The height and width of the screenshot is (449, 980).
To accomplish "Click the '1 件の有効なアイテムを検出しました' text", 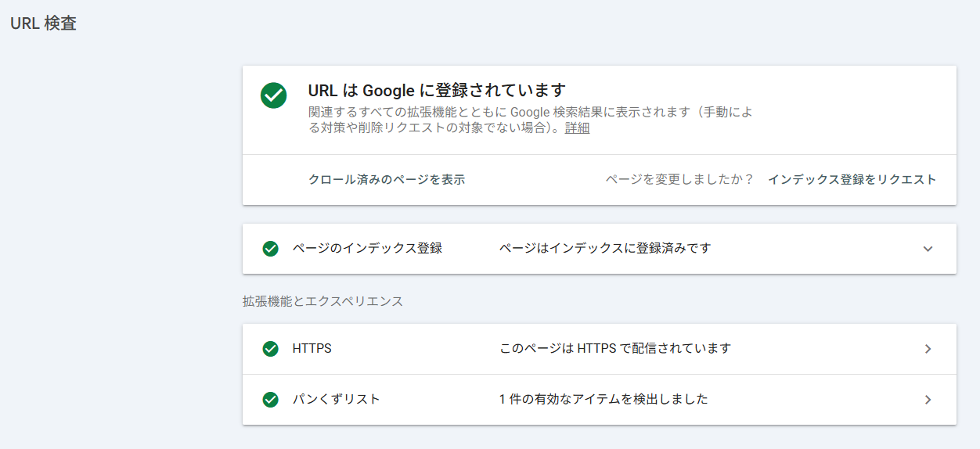I will point(603,399).
